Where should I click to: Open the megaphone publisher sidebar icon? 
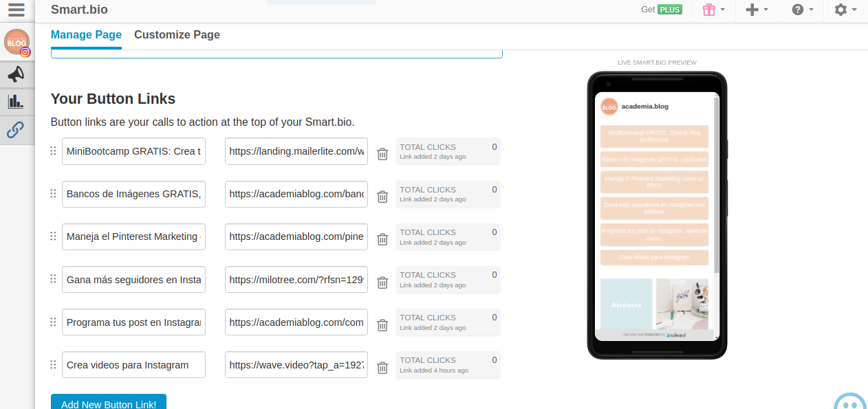17,74
